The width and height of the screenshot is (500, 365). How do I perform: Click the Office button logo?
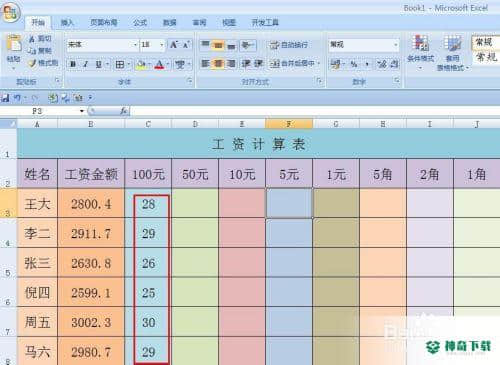point(10,13)
